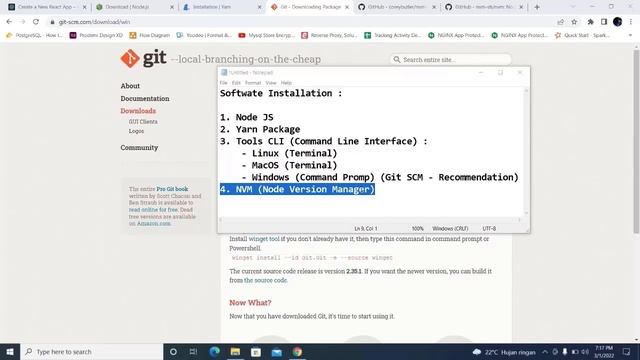Open 'Tracking Activity De...' bookmark
This screenshot has width=640, height=360.
393,36
